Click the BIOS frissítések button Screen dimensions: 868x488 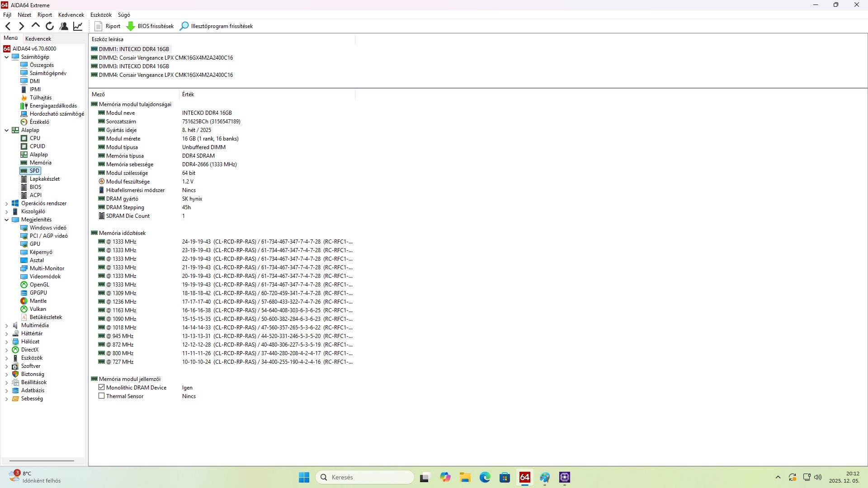point(150,26)
